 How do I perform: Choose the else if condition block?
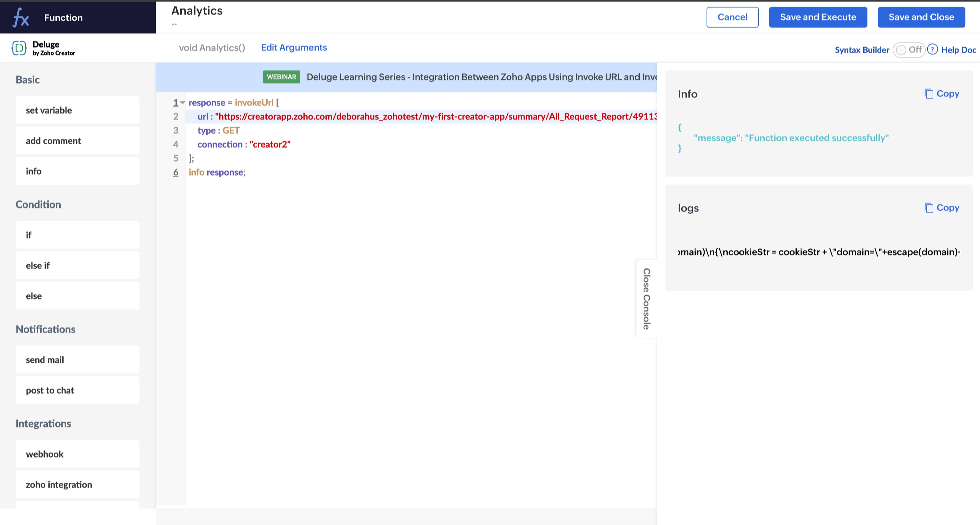[77, 265]
